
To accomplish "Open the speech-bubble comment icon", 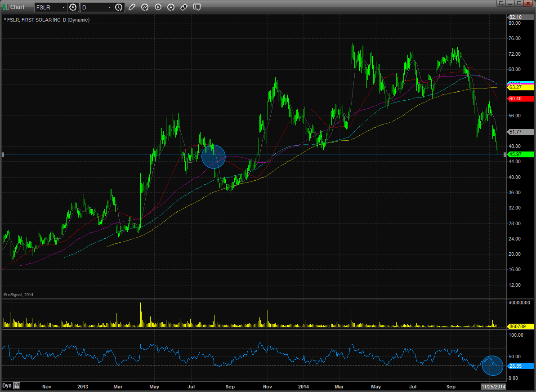I will (197, 7).
